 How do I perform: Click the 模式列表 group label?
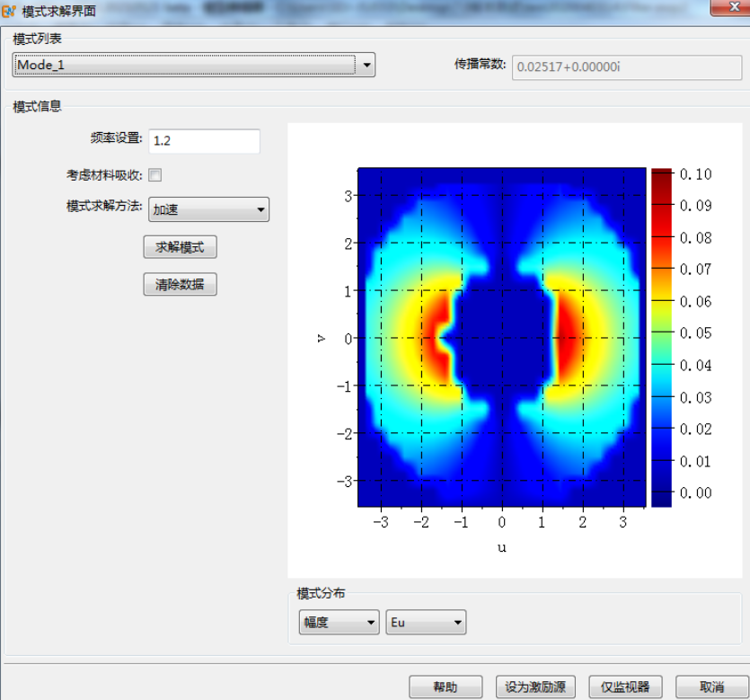click(38, 39)
